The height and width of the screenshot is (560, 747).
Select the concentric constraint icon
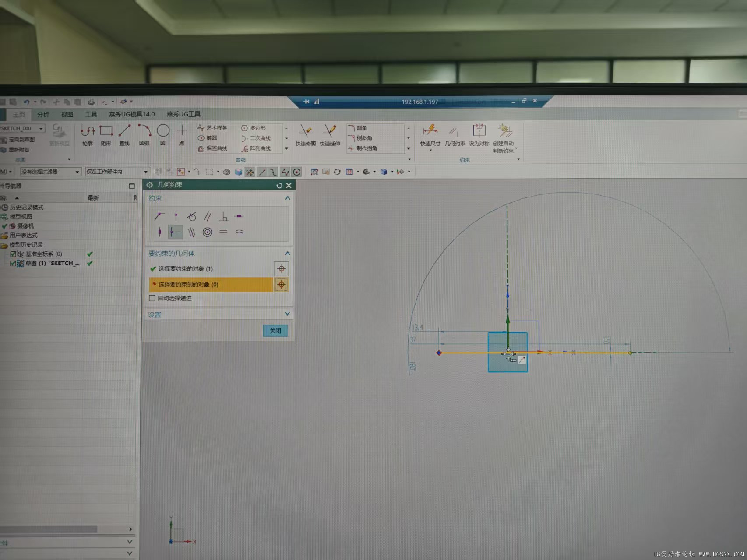[208, 232]
